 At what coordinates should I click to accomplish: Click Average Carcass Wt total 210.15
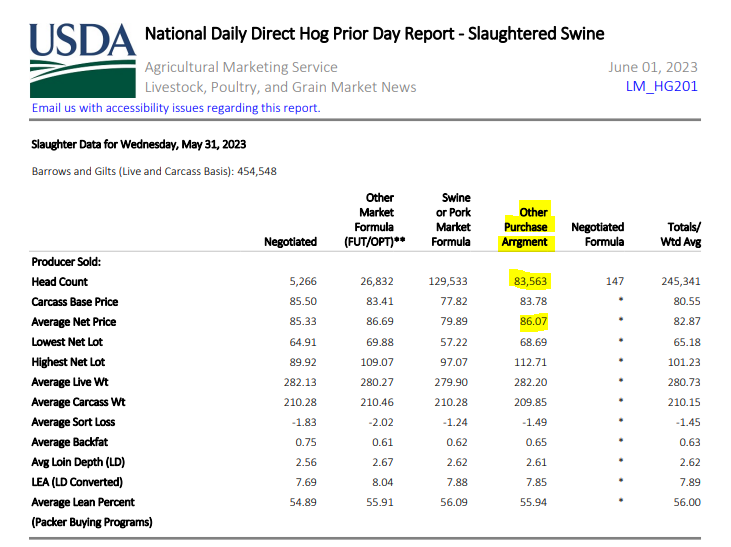[684, 402]
